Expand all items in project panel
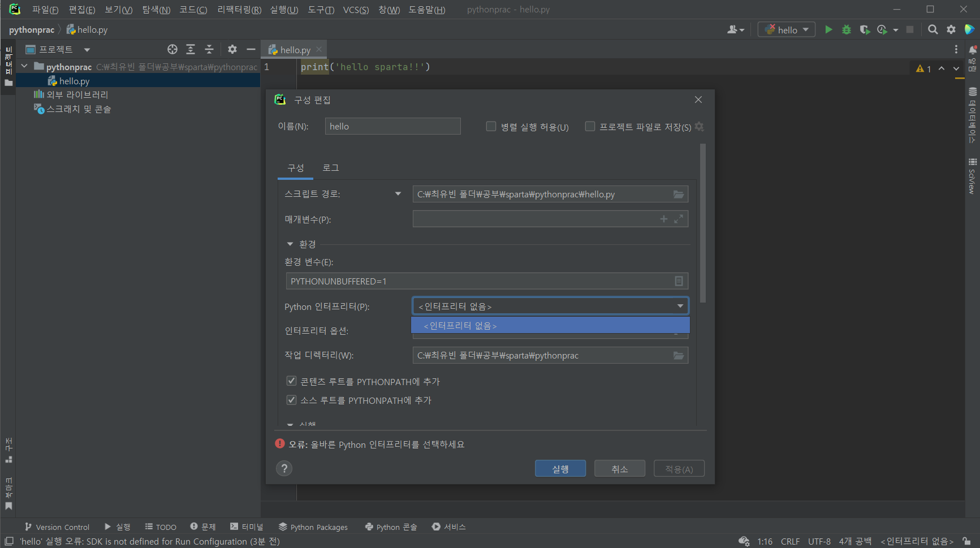 coord(191,49)
